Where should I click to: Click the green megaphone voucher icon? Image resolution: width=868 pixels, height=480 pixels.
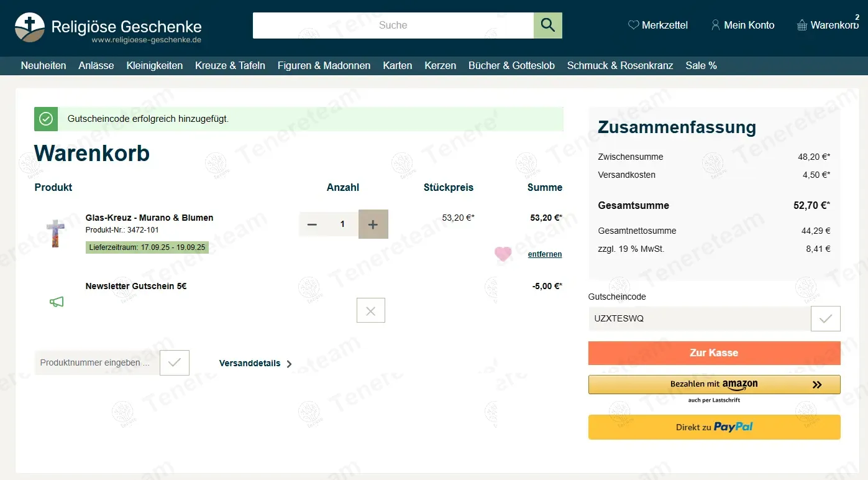tap(57, 302)
